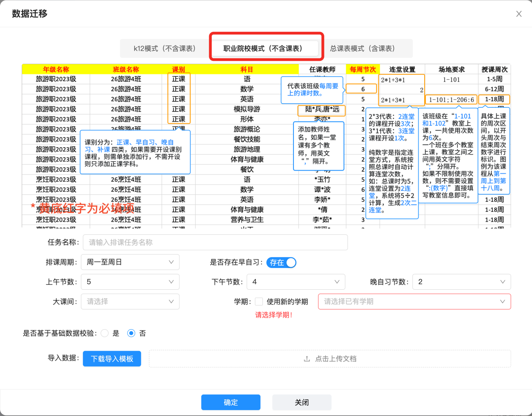Click the 导入数据 label
532x416 pixels.
[63, 358]
